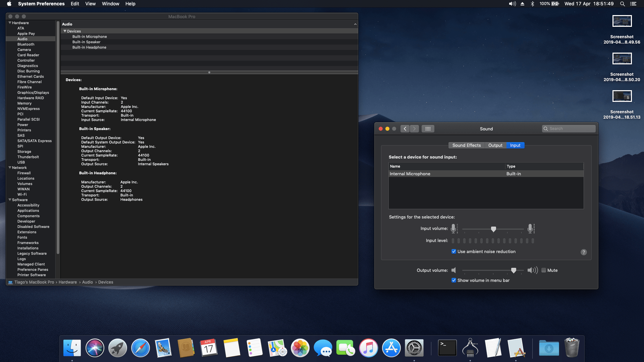Screen dimensions: 644x362
Task: Uncheck Show volume in menu bar
Action: (454, 280)
